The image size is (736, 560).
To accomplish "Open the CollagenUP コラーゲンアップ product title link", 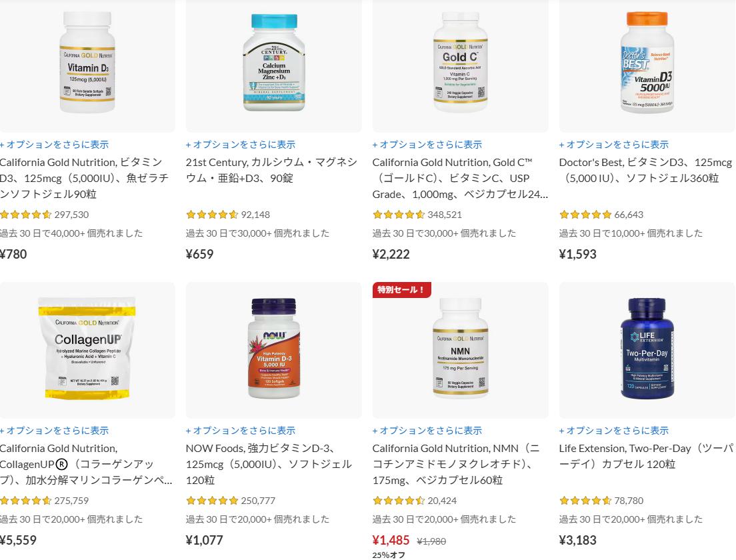I will tap(87, 464).
